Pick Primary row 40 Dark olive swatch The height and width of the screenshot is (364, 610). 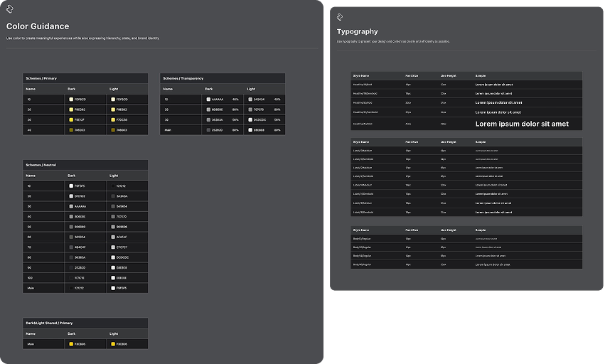[x=71, y=130]
